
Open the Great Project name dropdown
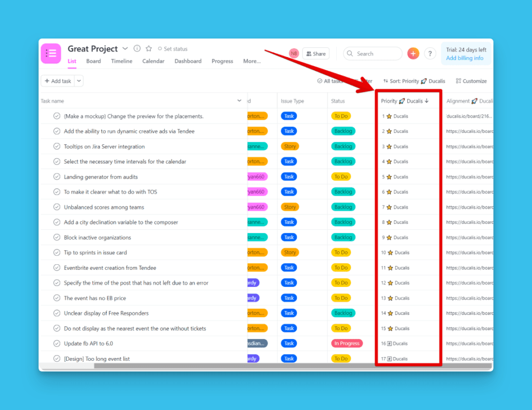(125, 48)
